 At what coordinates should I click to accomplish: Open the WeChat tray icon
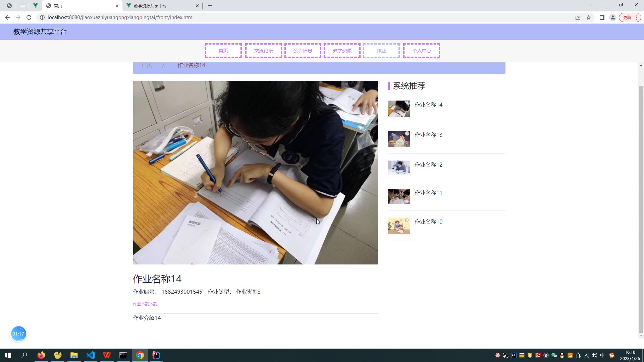(x=554, y=355)
